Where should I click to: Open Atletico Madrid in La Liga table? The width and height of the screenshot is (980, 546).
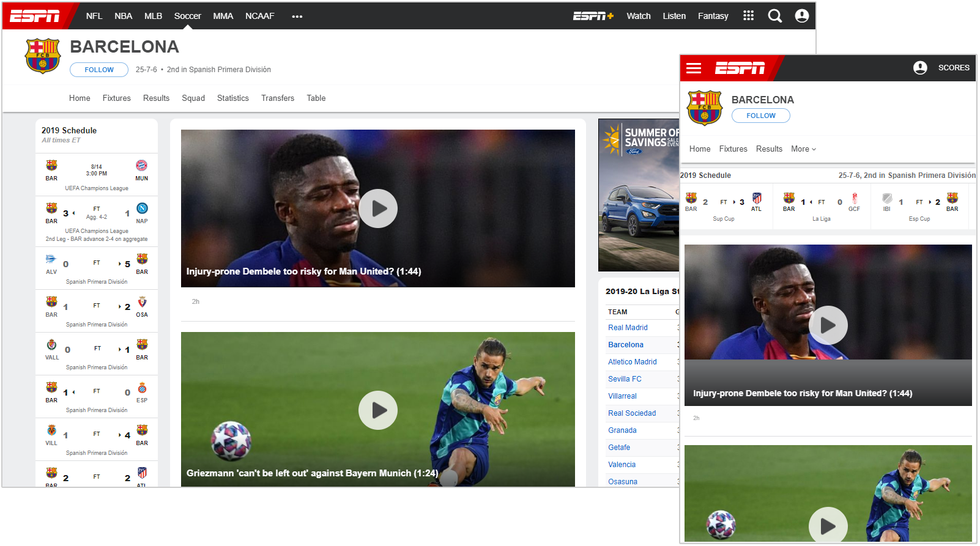pos(633,362)
